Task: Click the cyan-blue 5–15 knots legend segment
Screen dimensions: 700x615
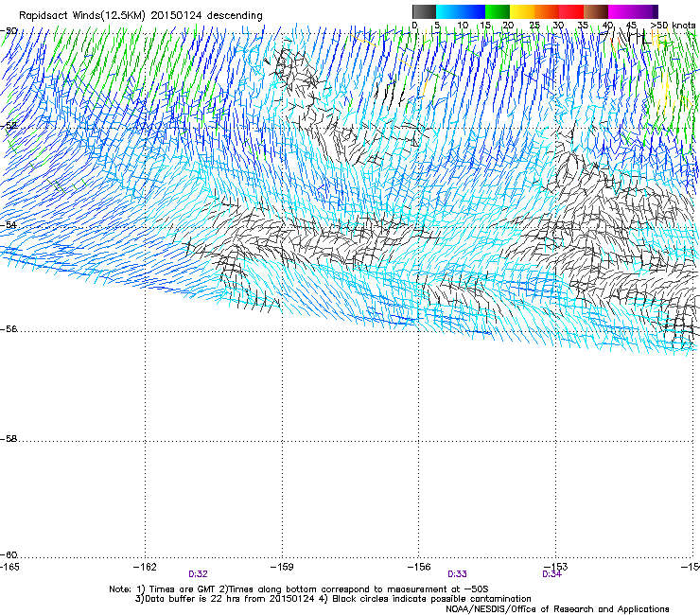Action: pyautogui.click(x=461, y=11)
